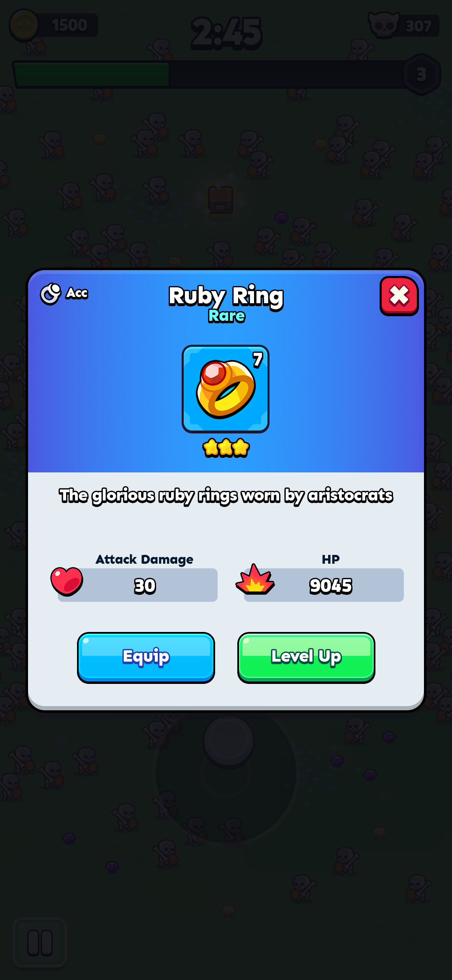Tap the 2:45 countdown timer
The image size is (452, 980).
coord(226,33)
